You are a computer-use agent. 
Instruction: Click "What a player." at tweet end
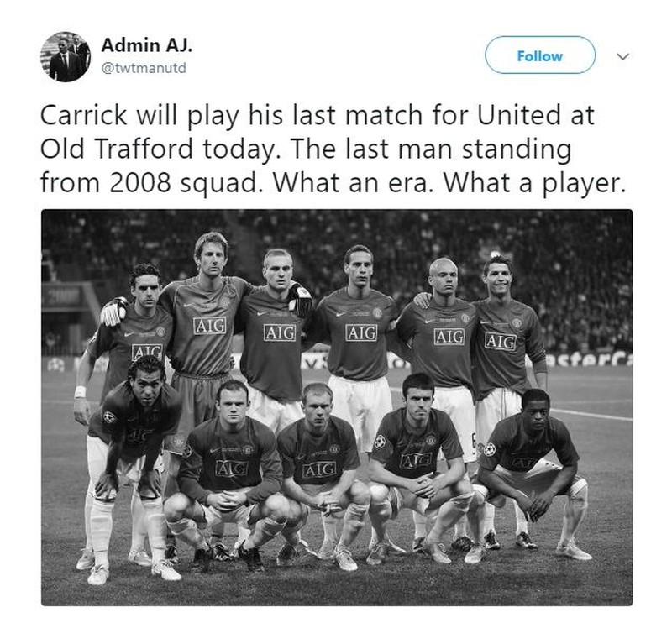[535, 183]
